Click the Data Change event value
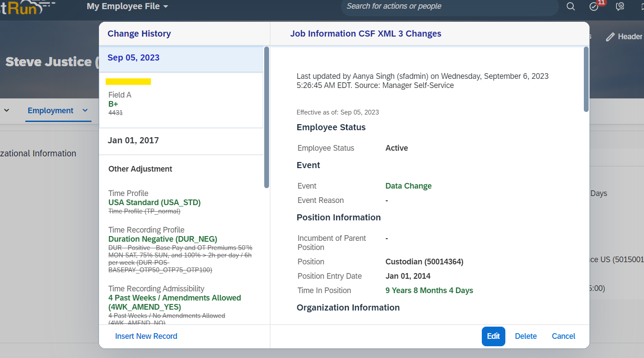 tap(408, 186)
